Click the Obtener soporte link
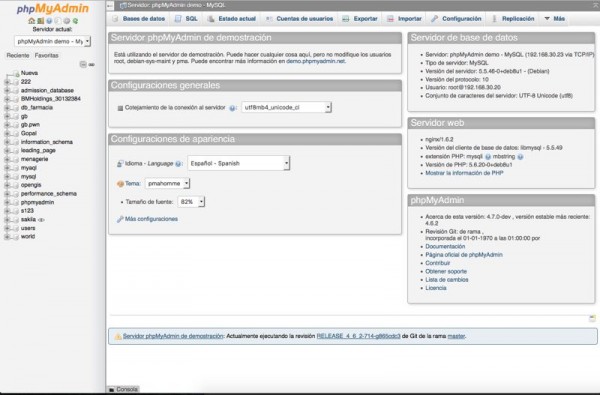 coord(446,271)
